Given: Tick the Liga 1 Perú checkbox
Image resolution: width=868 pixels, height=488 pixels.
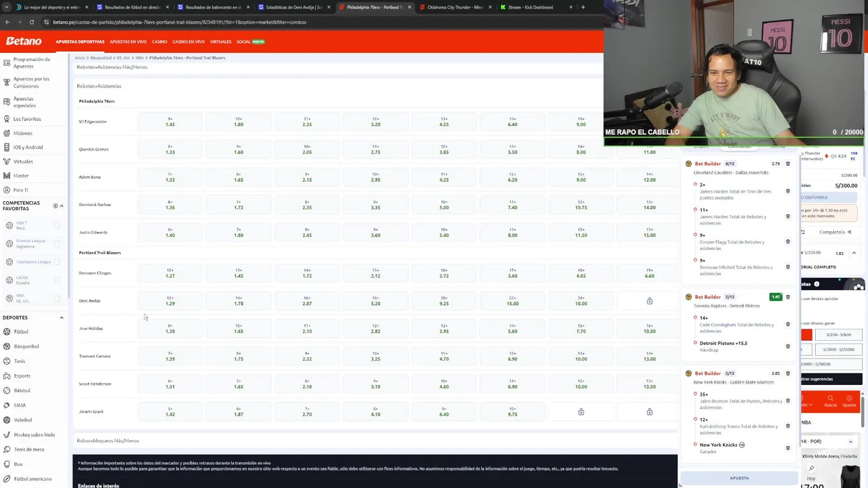Looking at the screenshot, I should pyautogui.click(x=57, y=225).
